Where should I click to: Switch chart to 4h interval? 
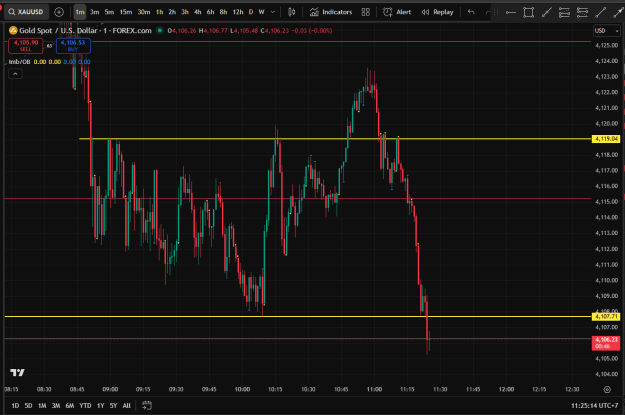(197, 12)
